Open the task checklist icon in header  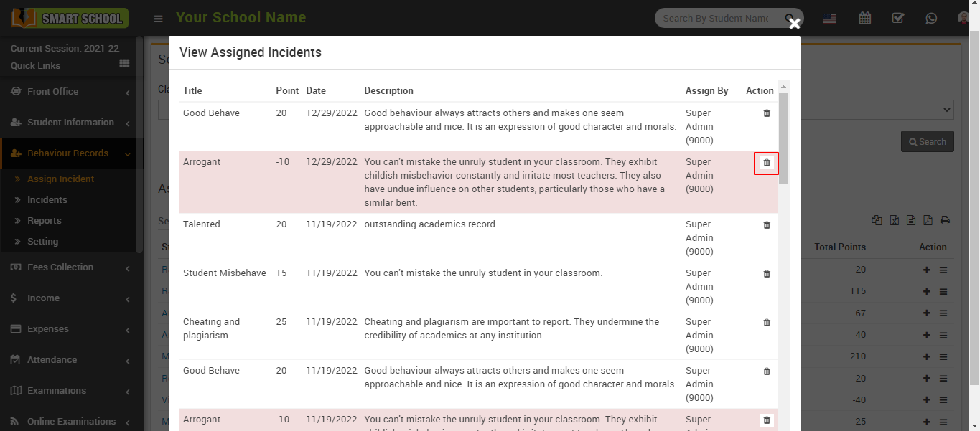(897, 18)
